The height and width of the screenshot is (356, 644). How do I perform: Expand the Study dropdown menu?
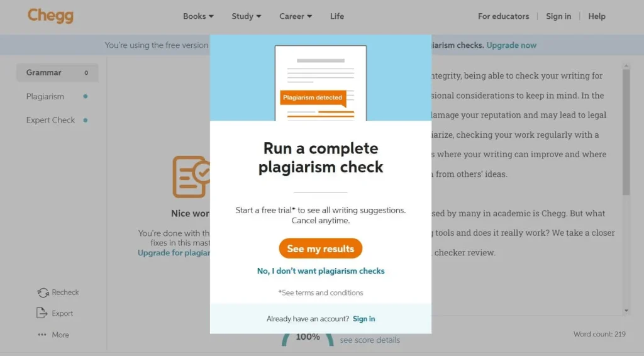pos(247,16)
